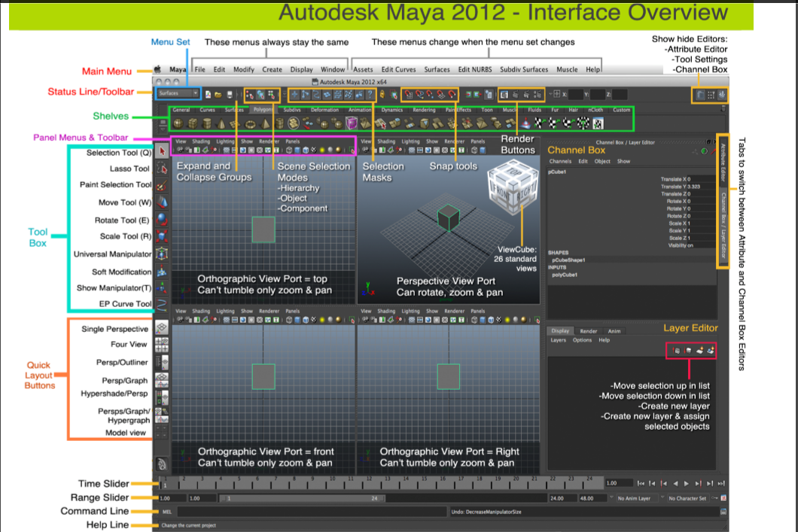The image size is (798, 532).
Task: Click the playback end field 24.00
Action: pyautogui.click(x=562, y=498)
